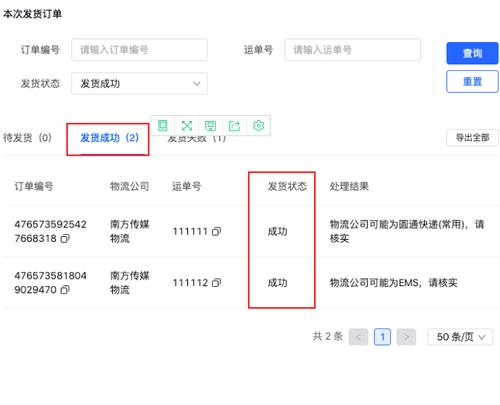
Task: Copy order number ending 7668318
Action: click(65, 238)
